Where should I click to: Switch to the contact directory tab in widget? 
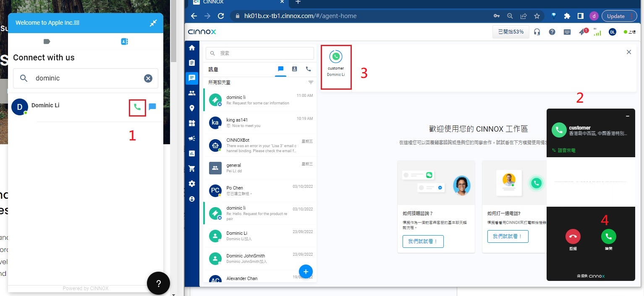pos(124,42)
